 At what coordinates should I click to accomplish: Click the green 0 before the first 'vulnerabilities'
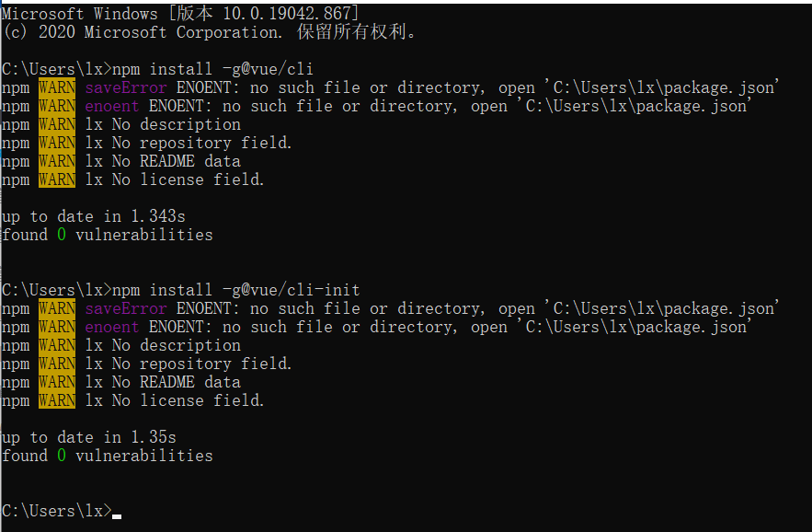62,235
